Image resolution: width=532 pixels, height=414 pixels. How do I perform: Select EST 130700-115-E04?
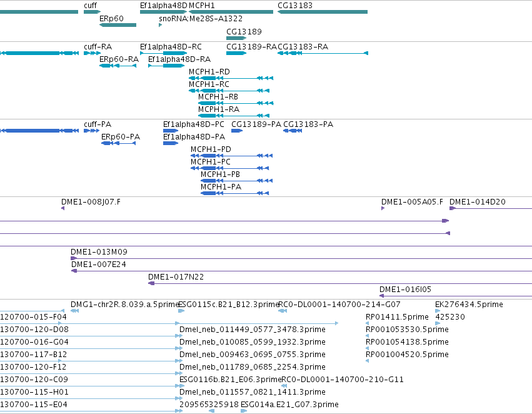34,405
